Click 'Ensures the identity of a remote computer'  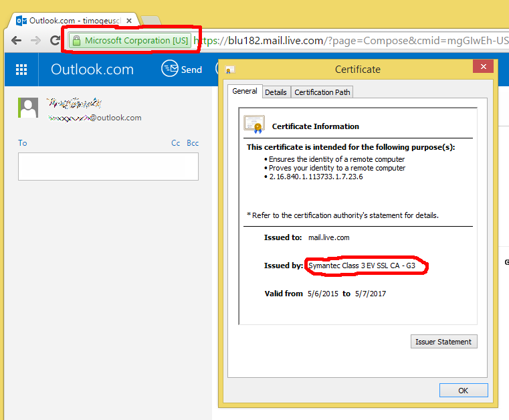[336, 159]
